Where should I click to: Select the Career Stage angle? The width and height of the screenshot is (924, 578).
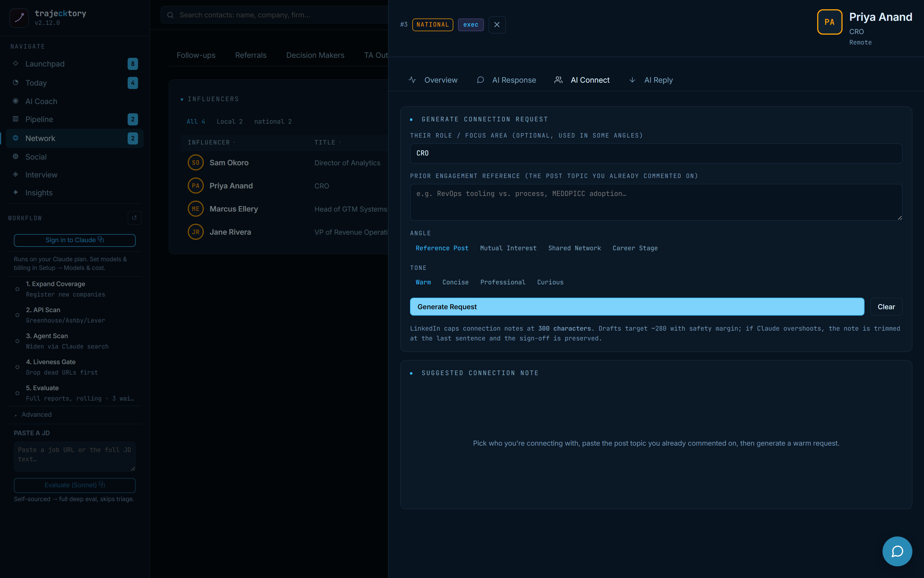pos(635,248)
